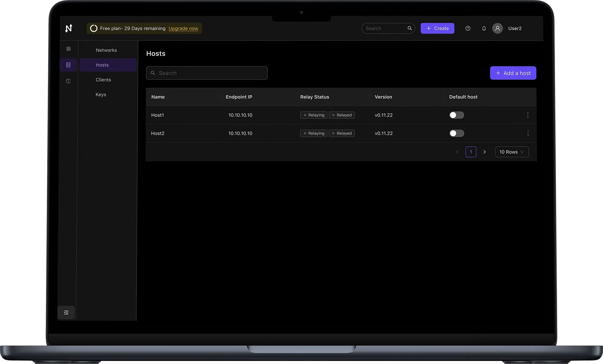Follow the Upgrade now link
Viewport: 603px width, 364px height.
(x=183, y=28)
